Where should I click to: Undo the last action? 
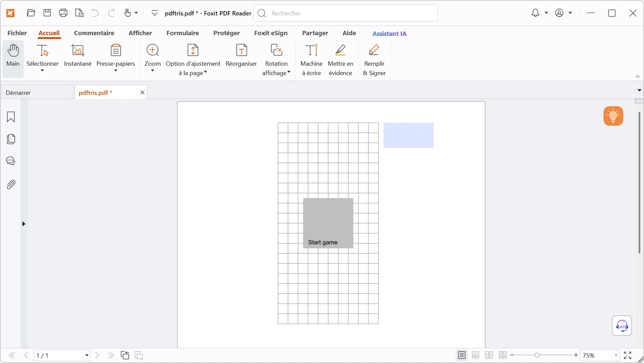coord(95,13)
